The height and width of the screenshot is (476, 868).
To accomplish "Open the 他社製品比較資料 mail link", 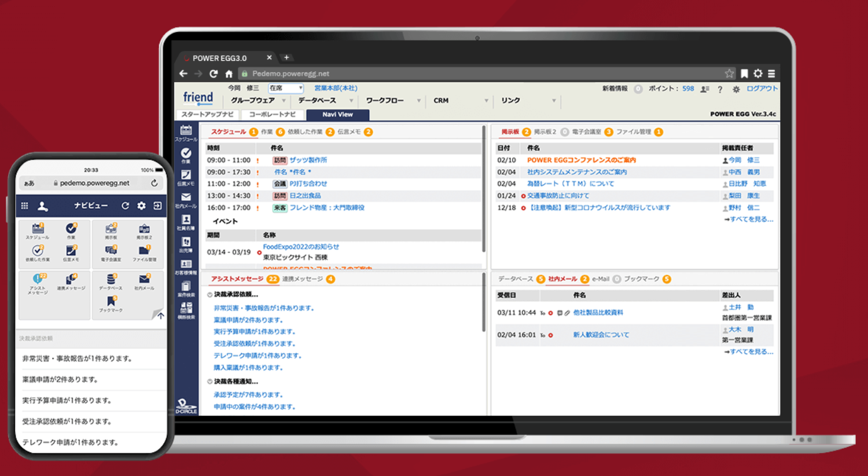I will point(598,313).
